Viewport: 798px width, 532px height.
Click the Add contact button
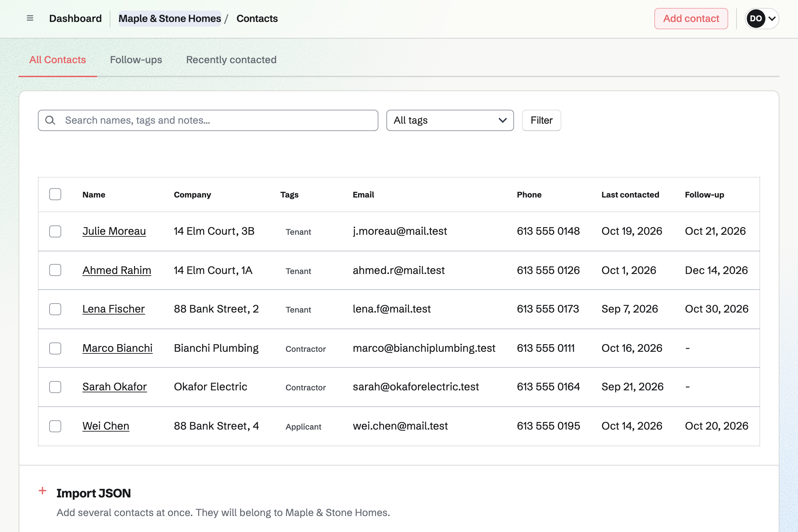691,19
